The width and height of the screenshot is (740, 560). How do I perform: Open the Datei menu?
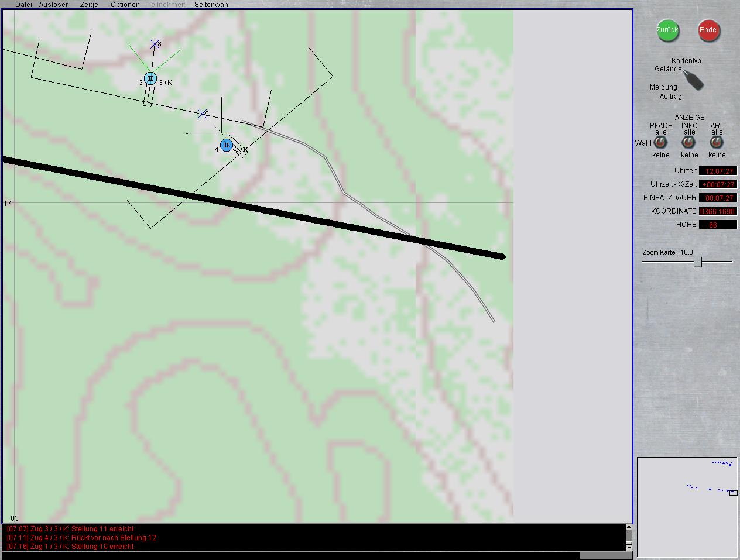(23, 5)
